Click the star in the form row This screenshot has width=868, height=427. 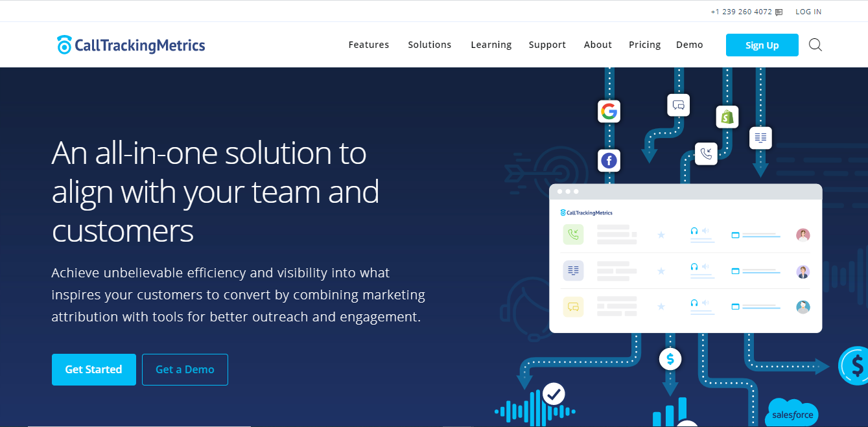point(661,270)
